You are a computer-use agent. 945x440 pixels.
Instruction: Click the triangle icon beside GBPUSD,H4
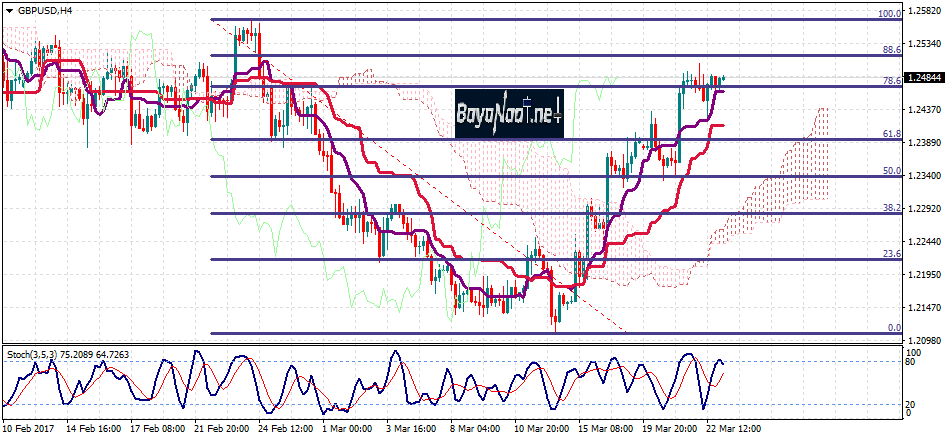(9, 11)
